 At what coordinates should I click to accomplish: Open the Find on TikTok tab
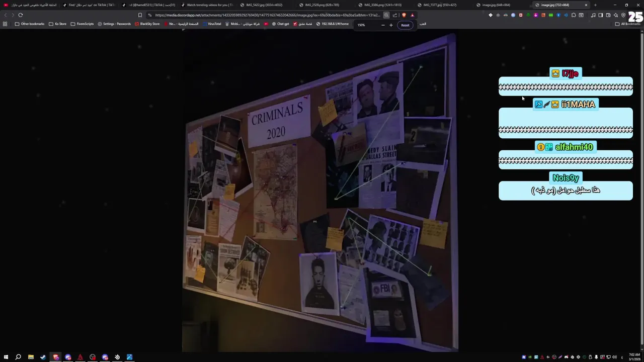pos(90,5)
